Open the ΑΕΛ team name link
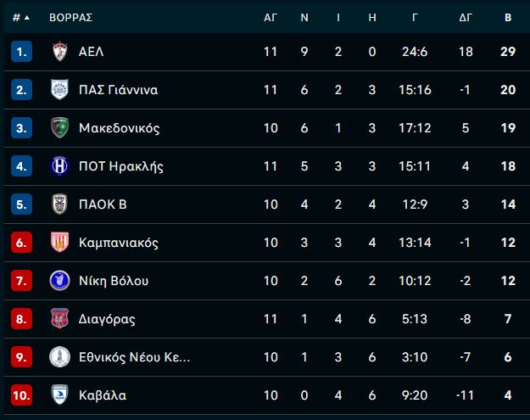Viewport: 530px width, 420px height. [92, 52]
